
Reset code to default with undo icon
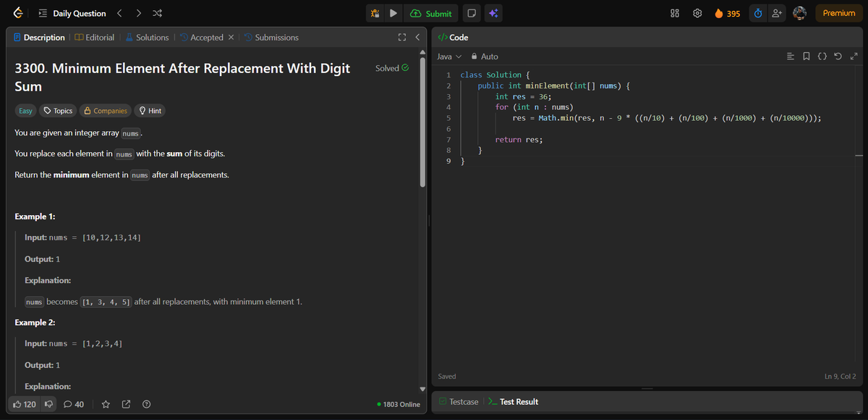838,56
